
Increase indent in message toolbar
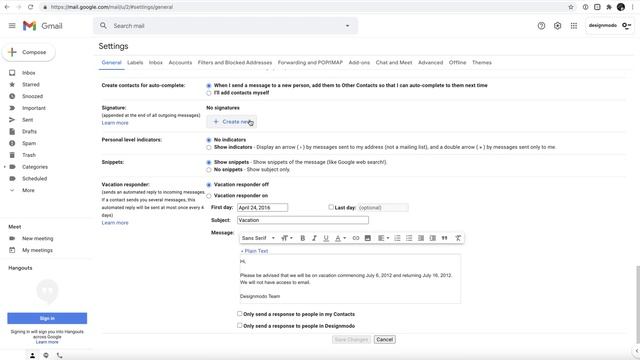tap(433, 238)
